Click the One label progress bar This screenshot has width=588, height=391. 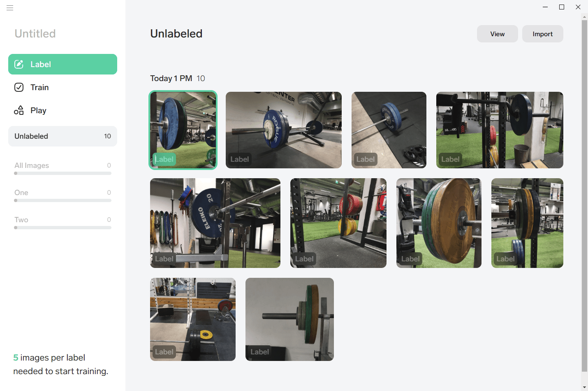(63, 200)
